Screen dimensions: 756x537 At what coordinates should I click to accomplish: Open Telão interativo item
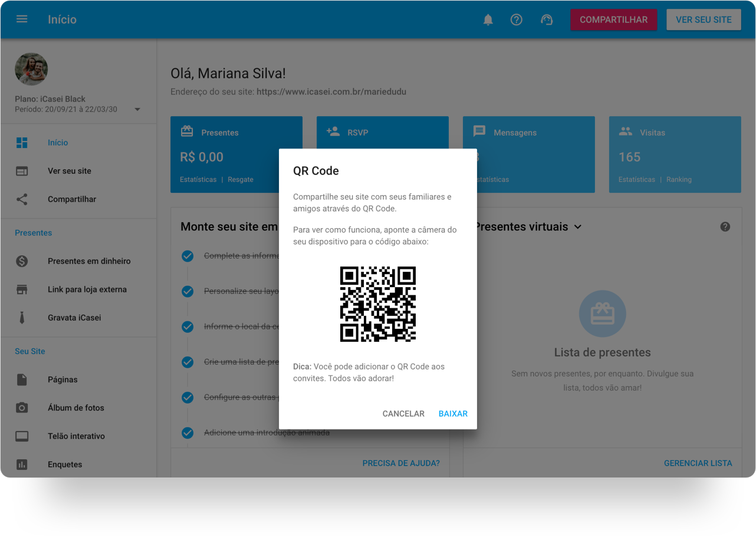coord(76,436)
